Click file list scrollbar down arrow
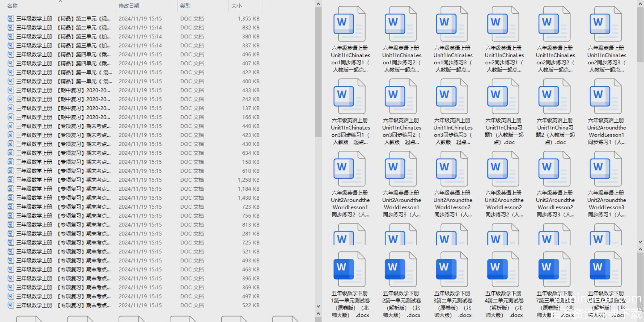 click(318, 306)
